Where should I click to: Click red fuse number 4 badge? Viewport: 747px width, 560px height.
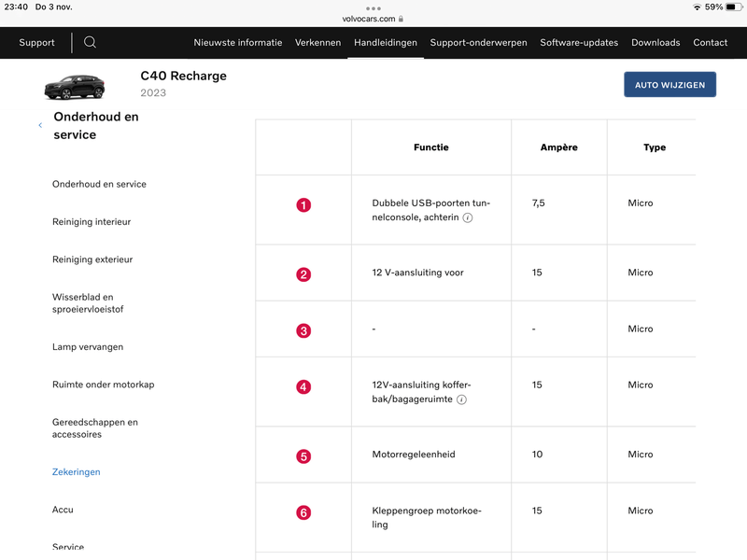(303, 386)
